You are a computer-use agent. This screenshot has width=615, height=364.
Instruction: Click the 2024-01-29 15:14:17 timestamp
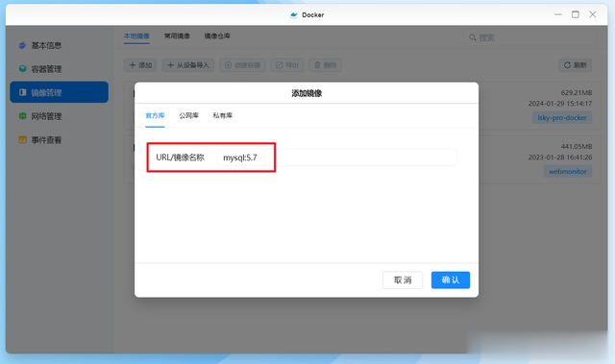click(560, 104)
